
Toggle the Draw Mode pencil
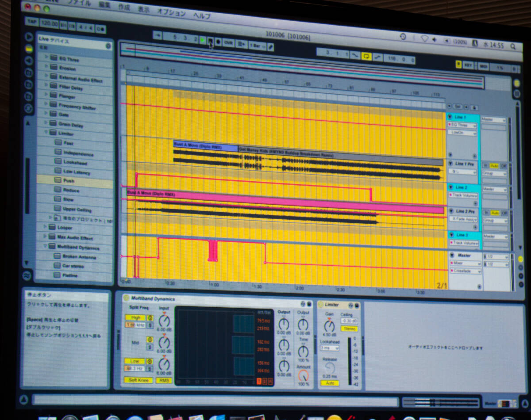click(x=271, y=47)
